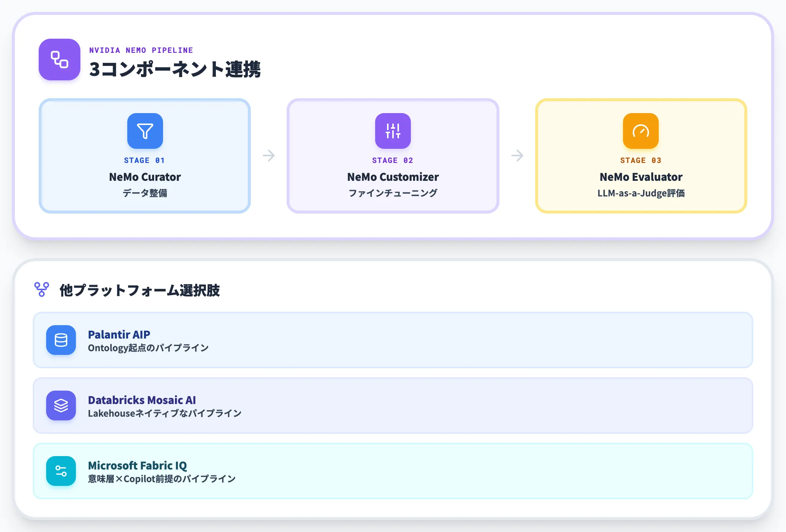786x532 pixels.
Task: Click the ファインチューニング subtitle
Action: 393,193
